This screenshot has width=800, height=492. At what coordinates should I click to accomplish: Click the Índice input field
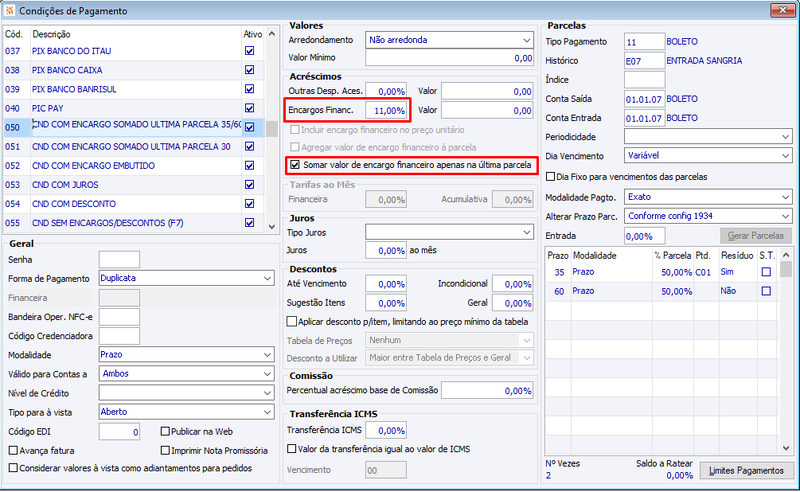644,80
